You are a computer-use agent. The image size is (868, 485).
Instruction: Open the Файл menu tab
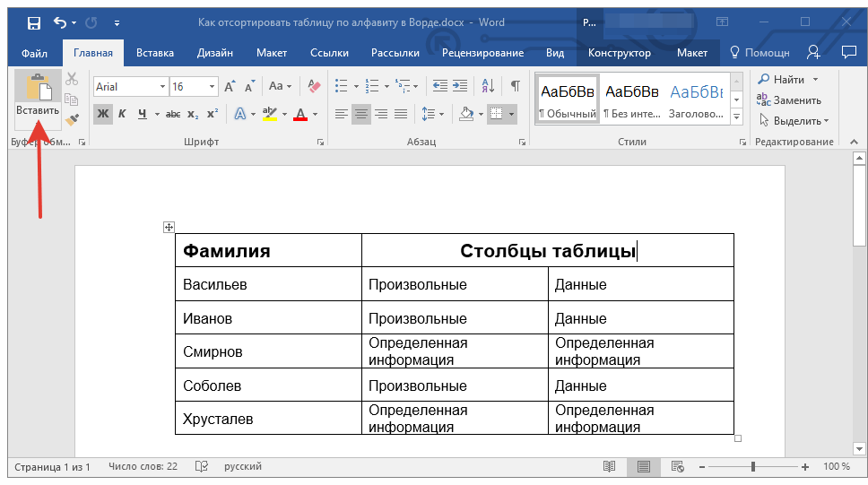point(34,53)
